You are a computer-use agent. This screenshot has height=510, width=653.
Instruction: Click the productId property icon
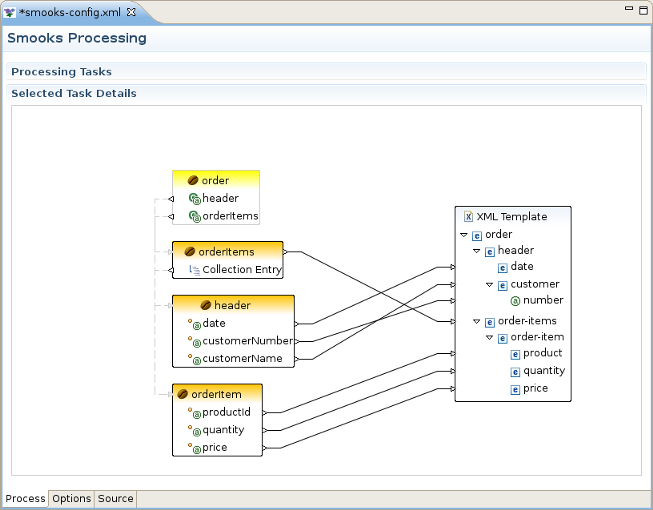[196, 414]
